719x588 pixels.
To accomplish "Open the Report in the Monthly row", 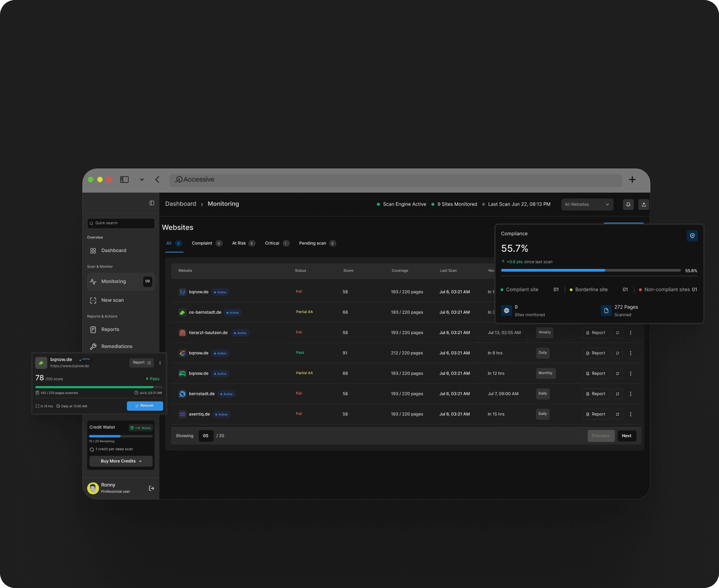I will 596,374.
